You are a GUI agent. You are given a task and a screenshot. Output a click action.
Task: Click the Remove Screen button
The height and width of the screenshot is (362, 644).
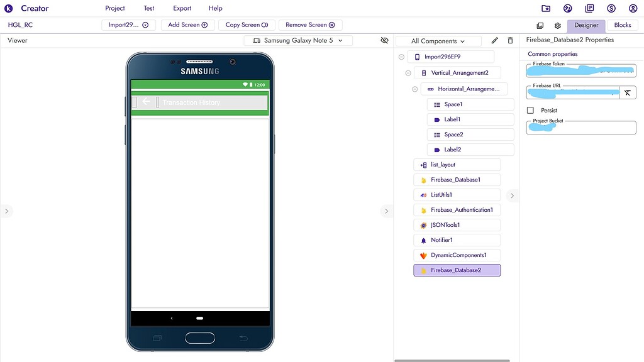coord(310,25)
